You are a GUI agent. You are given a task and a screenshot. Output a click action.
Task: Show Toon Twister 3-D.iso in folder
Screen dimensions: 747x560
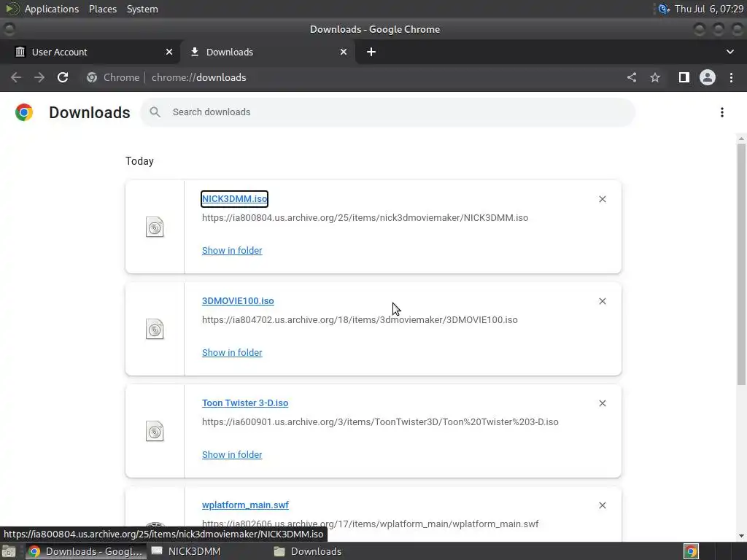[232, 455]
